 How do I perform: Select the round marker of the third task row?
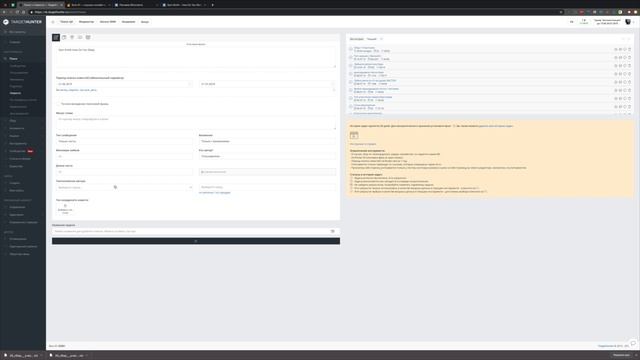(351, 65)
